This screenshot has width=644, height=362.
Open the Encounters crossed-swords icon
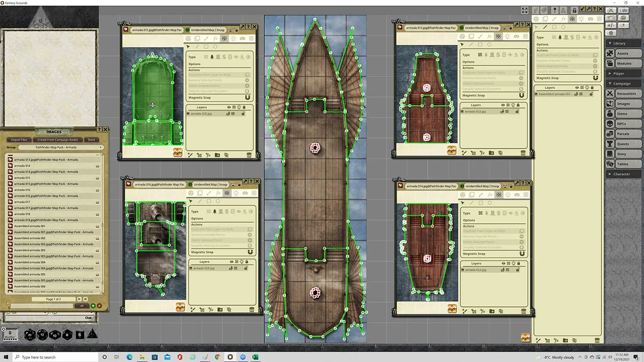(610, 94)
